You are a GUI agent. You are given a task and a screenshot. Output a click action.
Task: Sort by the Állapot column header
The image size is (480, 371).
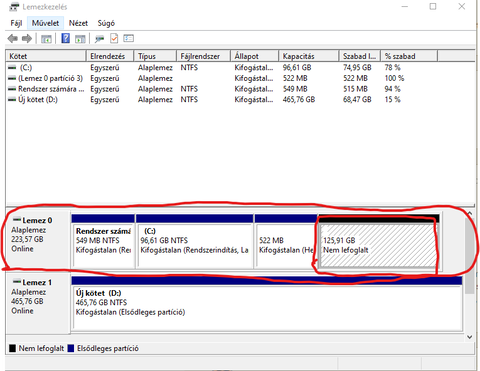point(254,56)
